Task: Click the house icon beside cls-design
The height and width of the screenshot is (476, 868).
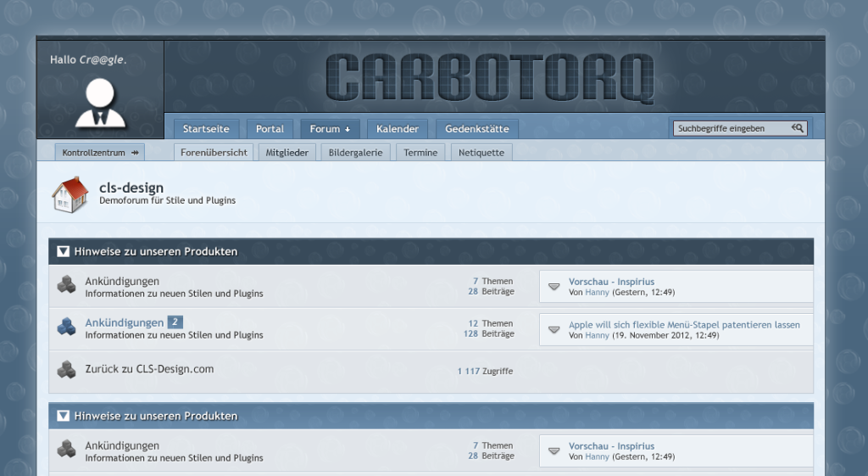Action: pos(70,194)
